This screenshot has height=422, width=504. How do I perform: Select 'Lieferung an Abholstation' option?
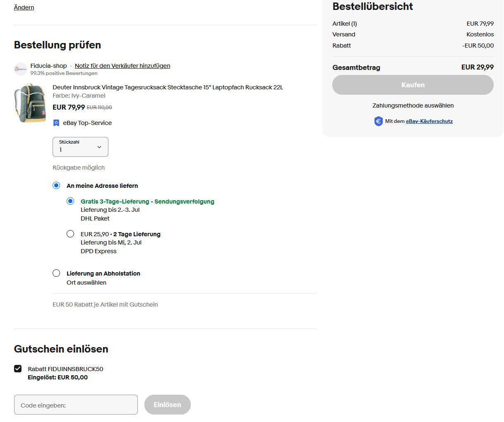[56, 273]
